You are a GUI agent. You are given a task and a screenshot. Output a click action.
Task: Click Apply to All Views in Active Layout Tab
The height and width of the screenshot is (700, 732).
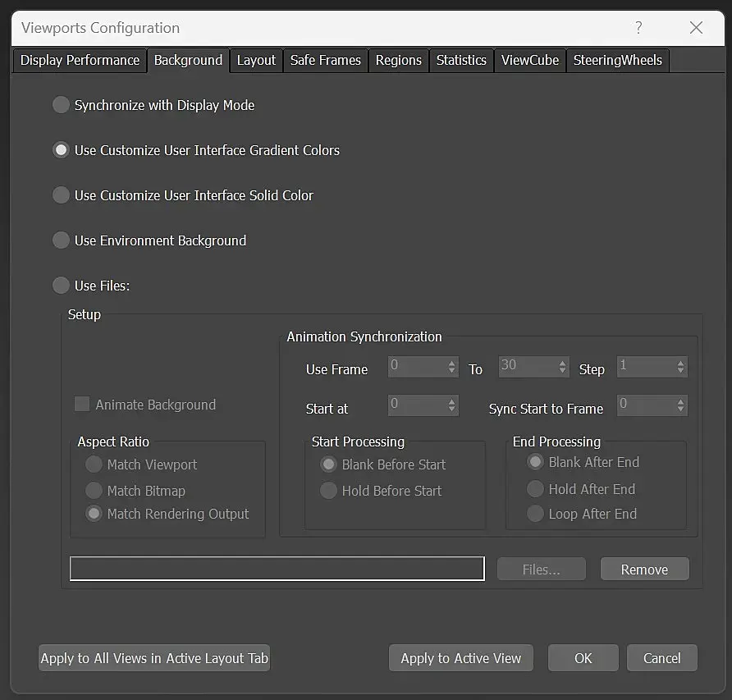click(x=154, y=658)
